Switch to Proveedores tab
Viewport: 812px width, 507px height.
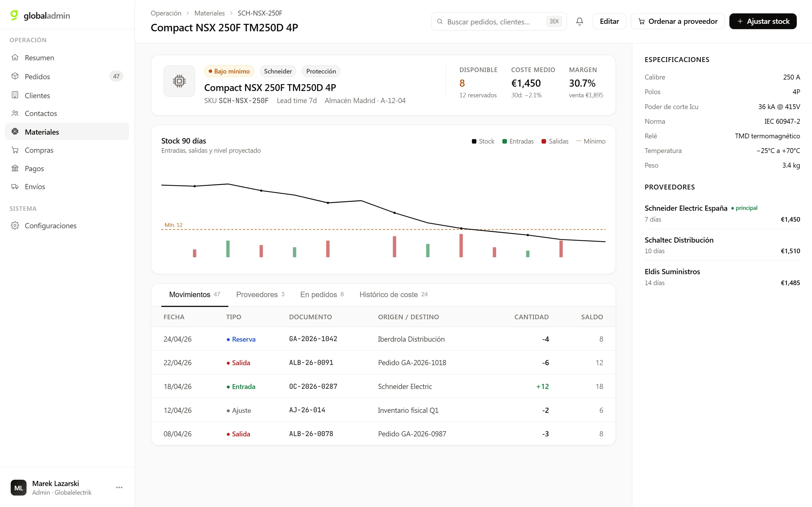click(x=260, y=294)
